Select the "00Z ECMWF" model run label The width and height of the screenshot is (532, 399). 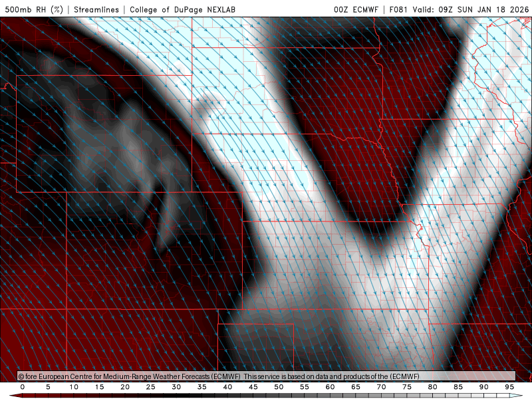click(356, 9)
